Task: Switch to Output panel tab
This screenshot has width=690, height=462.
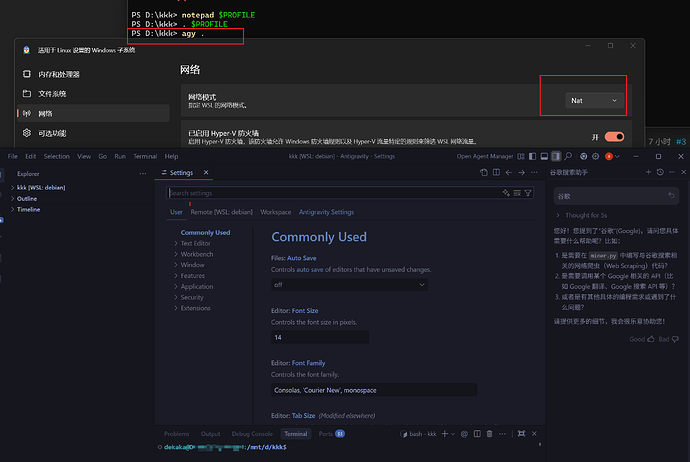Action: (x=210, y=434)
